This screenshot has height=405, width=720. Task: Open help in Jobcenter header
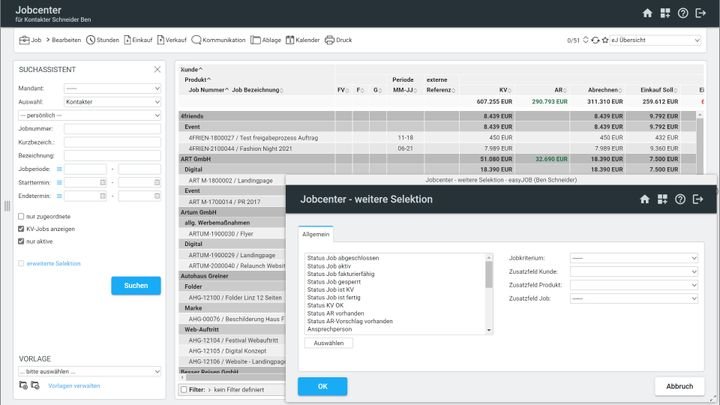[x=683, y=13]
